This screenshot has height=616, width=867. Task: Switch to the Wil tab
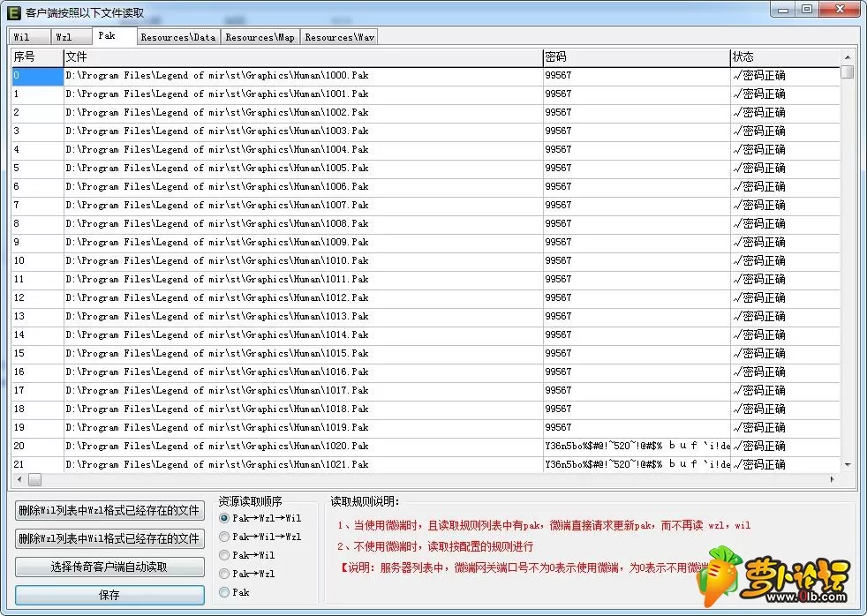tap(30, 37)
